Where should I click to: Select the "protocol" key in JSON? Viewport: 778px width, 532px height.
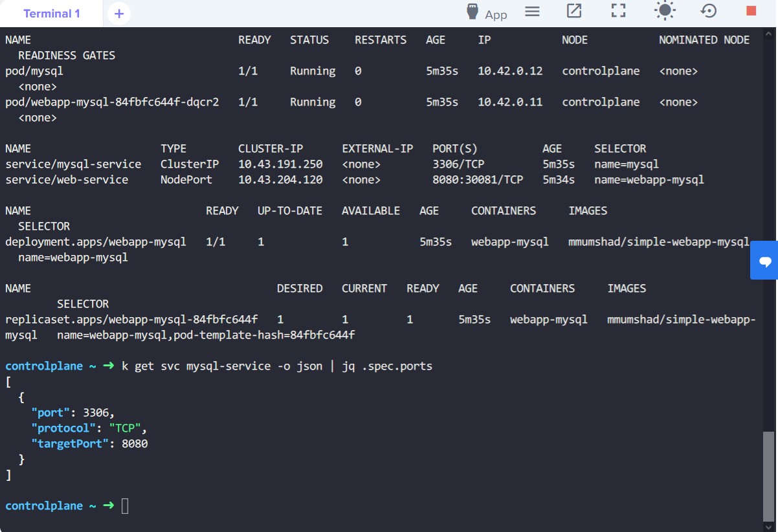63,428
